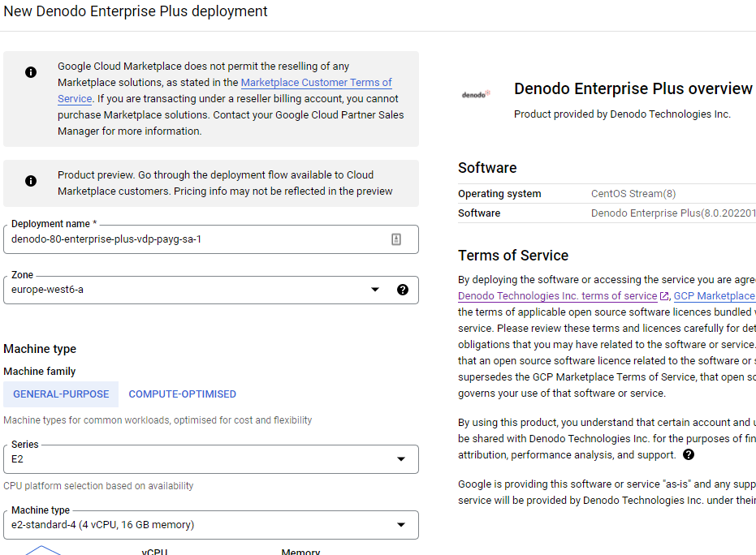This screenshot has width=756, height=555.
Task: Click the info icon beside Product preview notice
Action: click(x=31, y=181)
